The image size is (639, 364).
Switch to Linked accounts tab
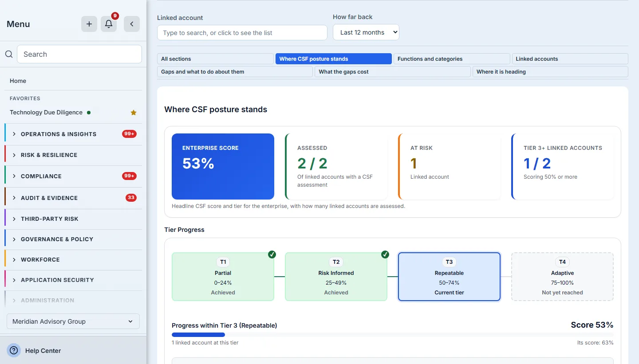[x=570, y=59]
